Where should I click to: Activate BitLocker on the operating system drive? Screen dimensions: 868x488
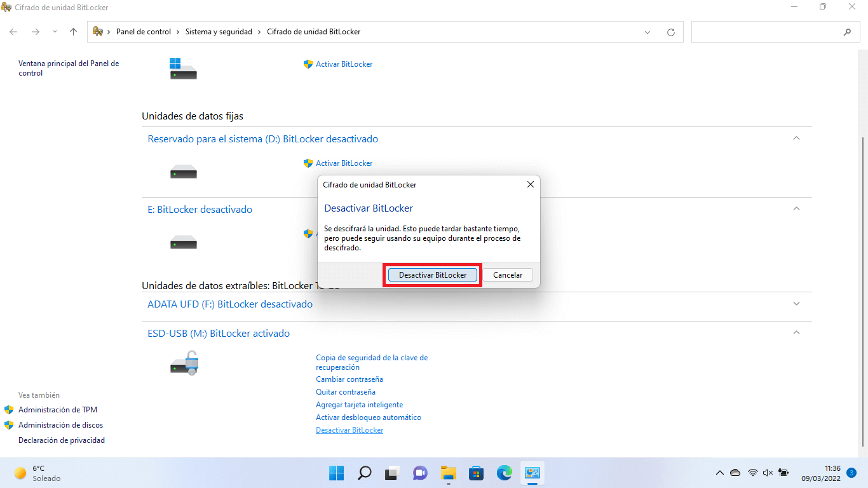[344, 64]
